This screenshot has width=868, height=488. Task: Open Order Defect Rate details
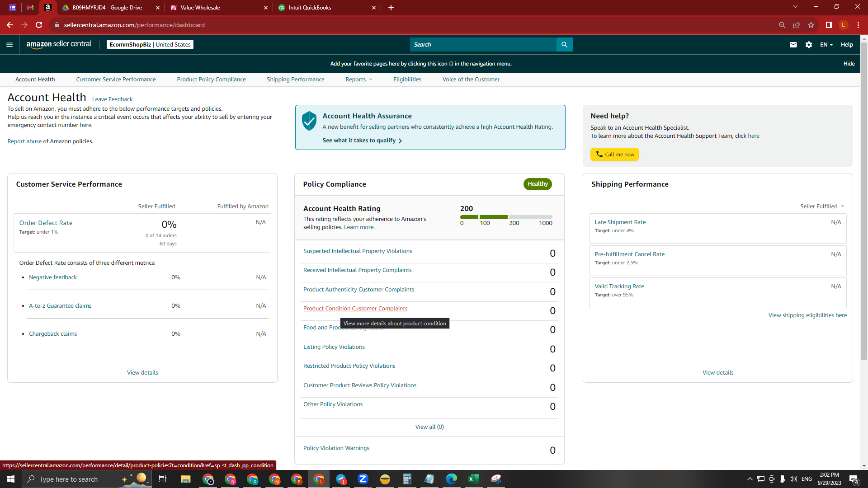(46, 223)
